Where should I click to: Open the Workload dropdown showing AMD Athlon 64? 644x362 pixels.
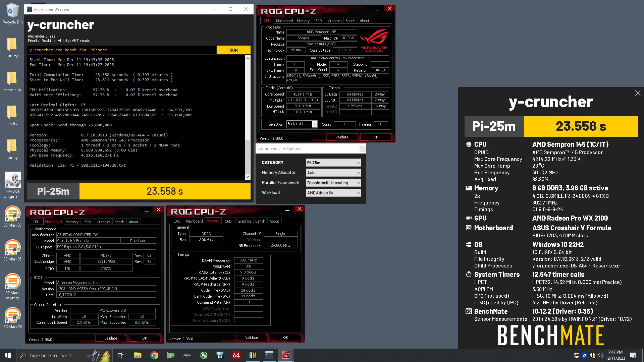(x=333, y=193)
